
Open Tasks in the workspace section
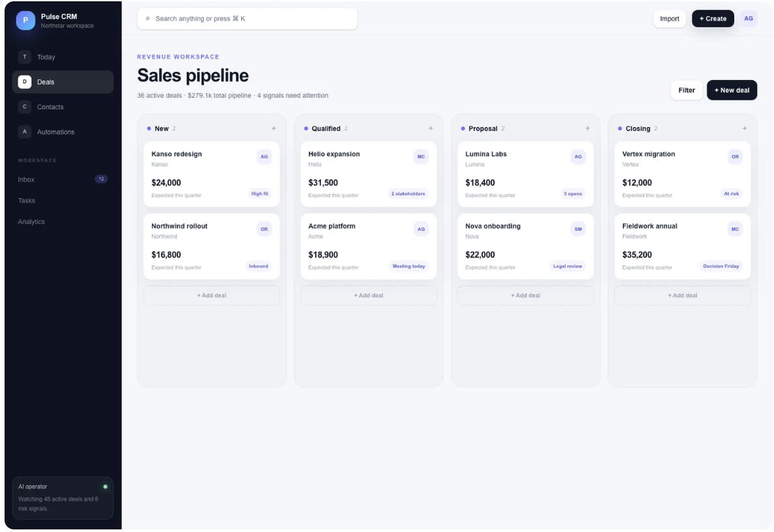point(63,200)
